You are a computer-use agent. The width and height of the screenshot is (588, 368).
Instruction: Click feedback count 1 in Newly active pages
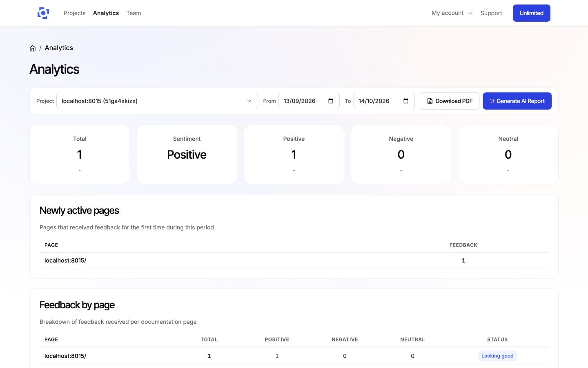click(x=463, y=260)
